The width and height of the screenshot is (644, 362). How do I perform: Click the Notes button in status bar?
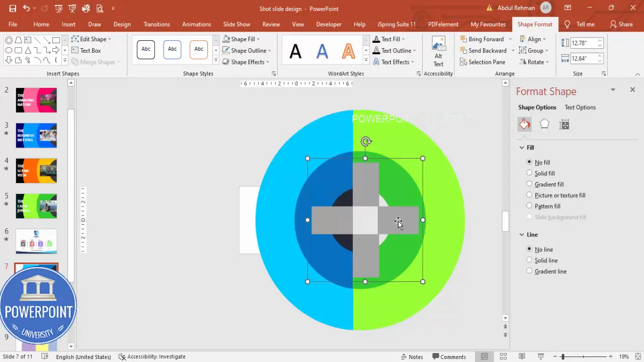point(412,357)
